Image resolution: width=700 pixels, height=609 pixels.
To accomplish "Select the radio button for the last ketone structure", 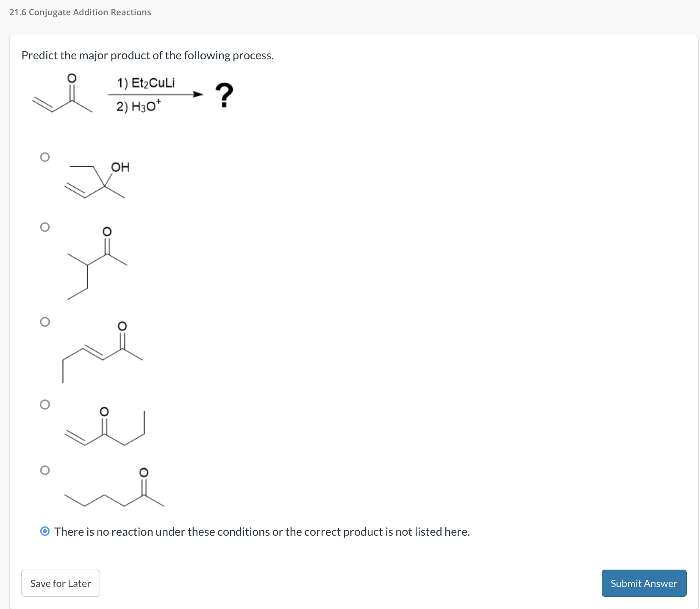I will 45,471.
